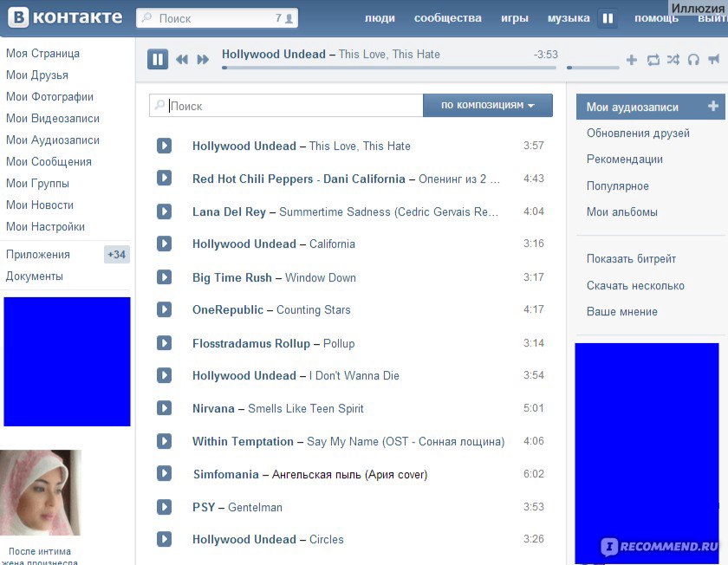The height and width of the screenshot is (565, 728).
Task: Click the top header Поиск search box
Action: (217, 18)
